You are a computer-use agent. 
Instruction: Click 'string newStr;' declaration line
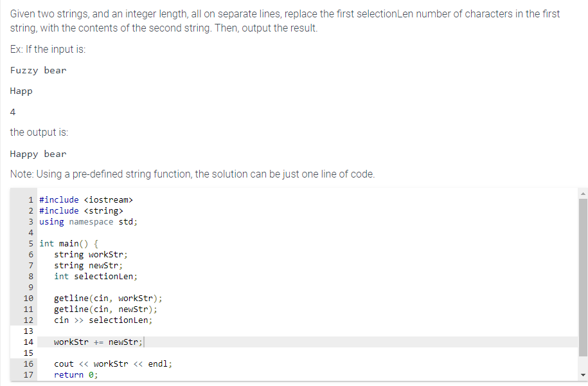89,266
